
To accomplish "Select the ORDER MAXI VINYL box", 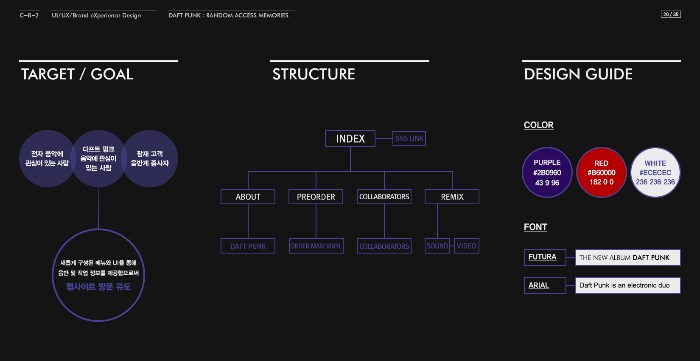I will pos(316,246).
